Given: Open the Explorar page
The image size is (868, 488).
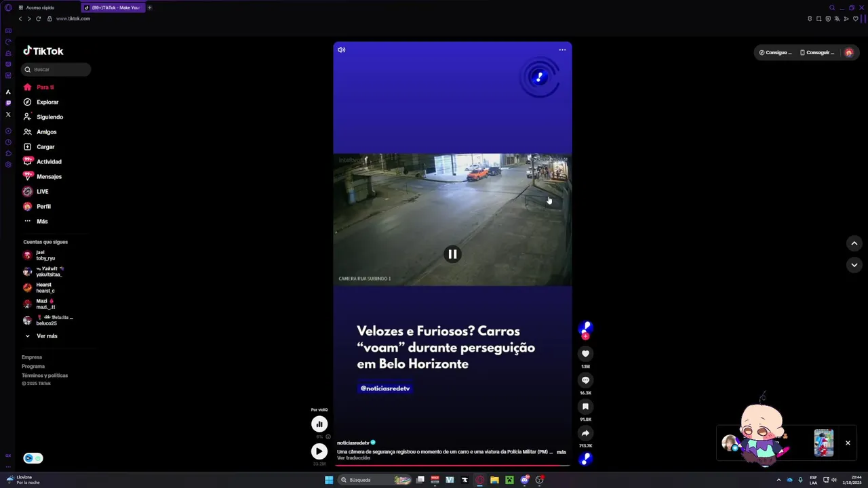Looking at the screenshot, I should point(41,102).
